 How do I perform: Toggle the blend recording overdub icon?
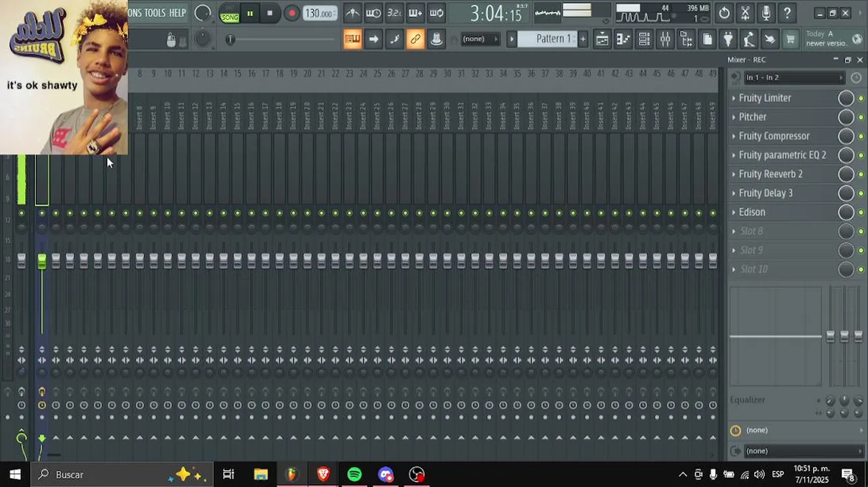[x=415, y=13]
